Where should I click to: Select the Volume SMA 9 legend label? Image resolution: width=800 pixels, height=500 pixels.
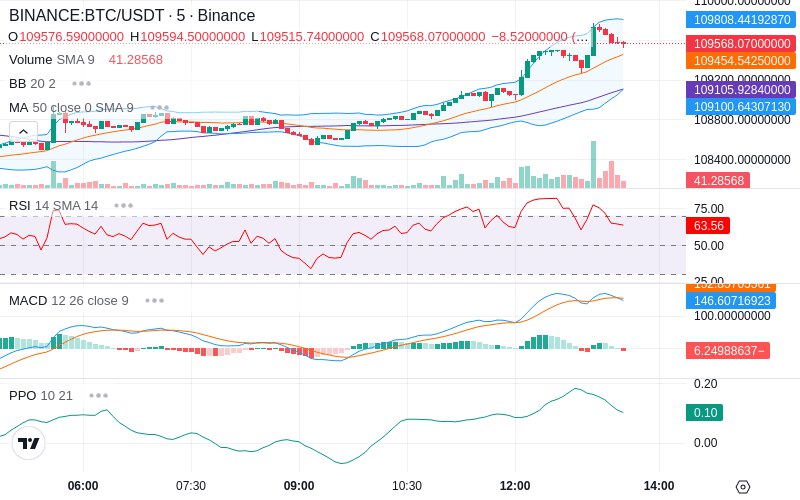[x=52, y=60]
